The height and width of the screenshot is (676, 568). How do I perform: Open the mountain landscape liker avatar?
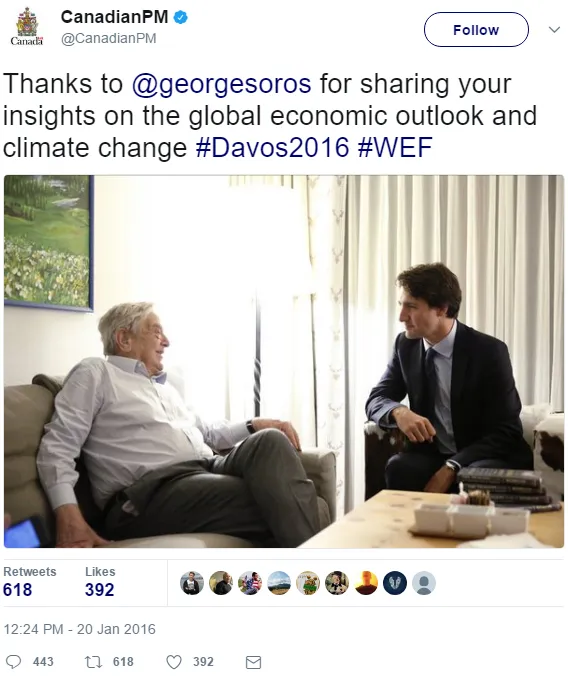[279, 583]
